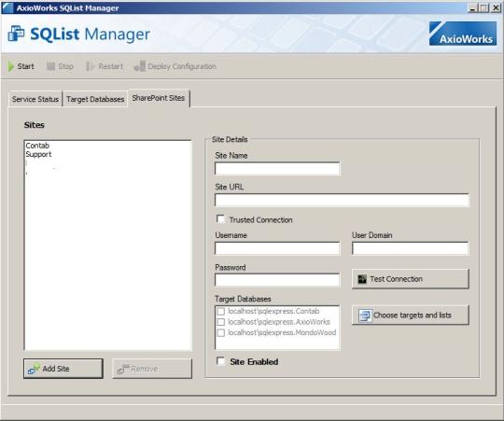Enable the Trusted Connection checkbox
The width and height of the screenshot is (504, 421).
point(220,219)
